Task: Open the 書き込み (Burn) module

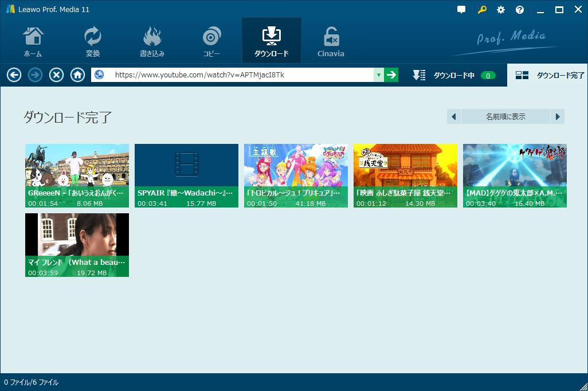Action: [152, 41]
